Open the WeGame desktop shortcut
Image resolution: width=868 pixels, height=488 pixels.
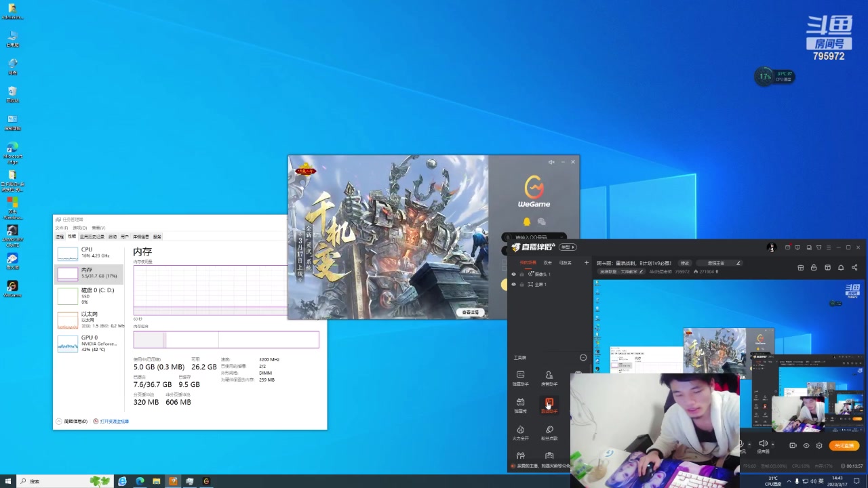(x=12, y=289)
